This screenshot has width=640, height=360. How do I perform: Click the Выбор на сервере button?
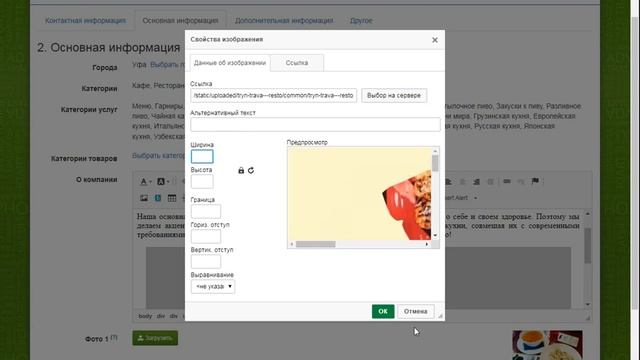(394, 96)
